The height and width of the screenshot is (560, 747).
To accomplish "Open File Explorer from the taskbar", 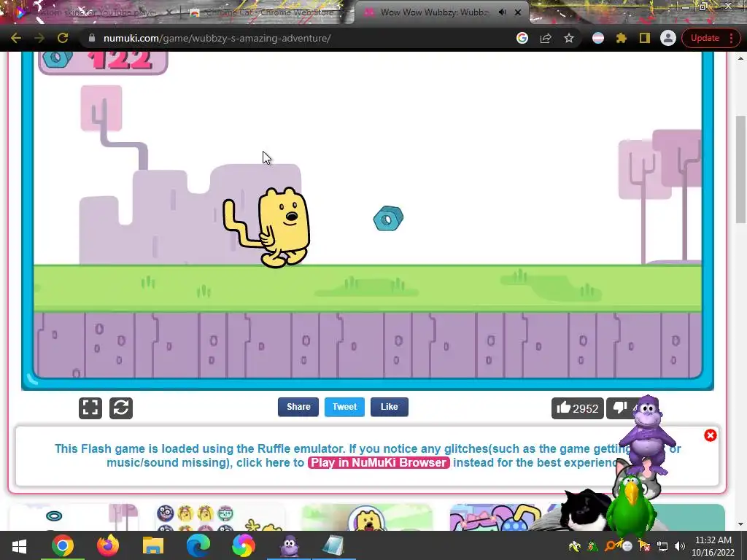I will pos(153,545).
